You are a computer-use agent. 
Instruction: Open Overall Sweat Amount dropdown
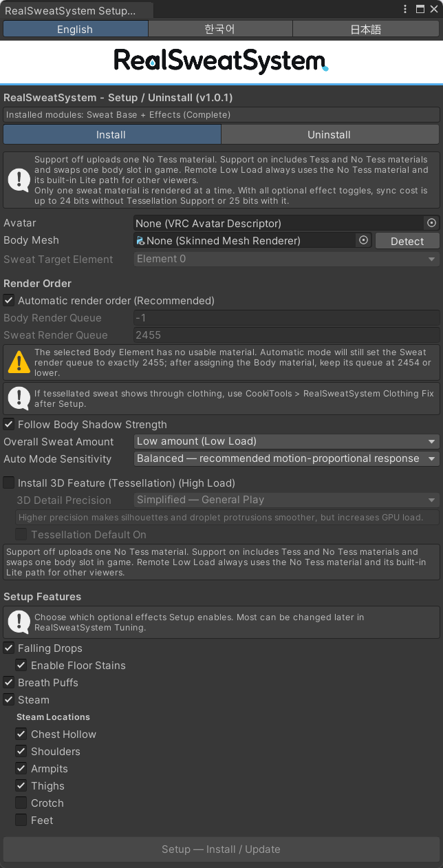coord(286,441)
